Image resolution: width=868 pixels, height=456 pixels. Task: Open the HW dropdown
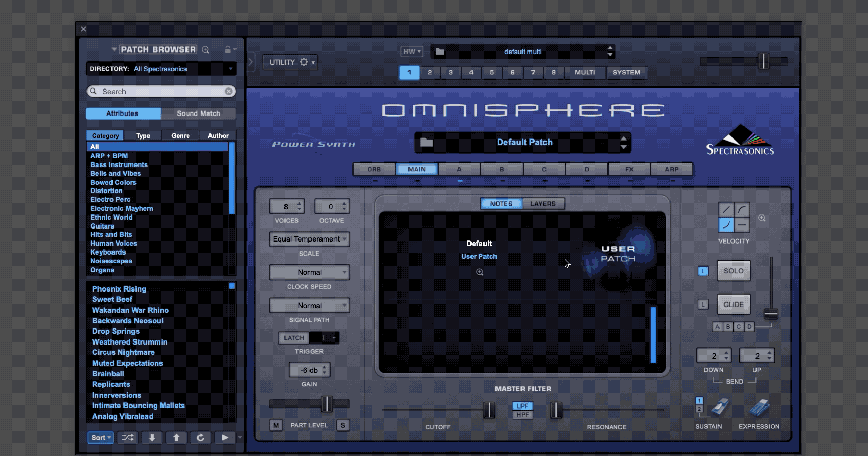click(412, 52)
